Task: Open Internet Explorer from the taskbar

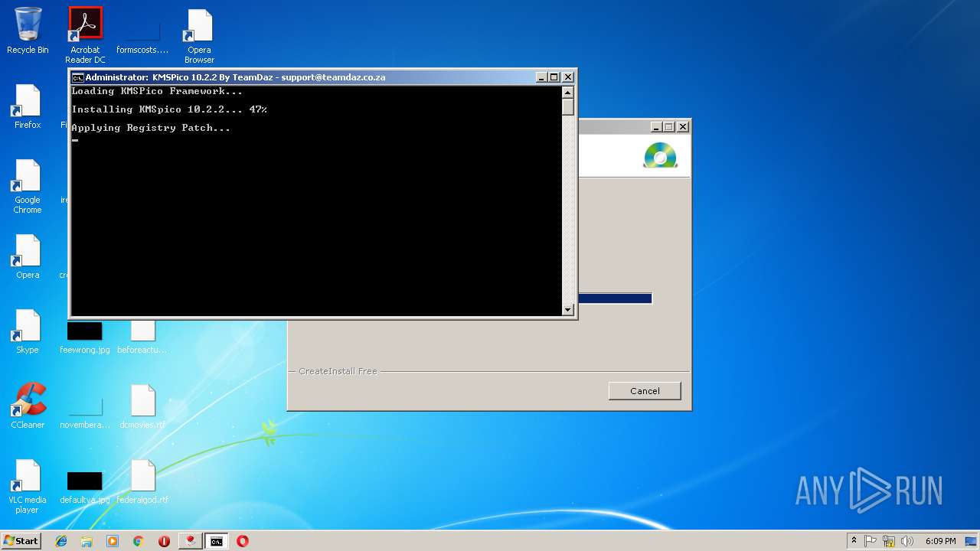Action: coord(61,541)
